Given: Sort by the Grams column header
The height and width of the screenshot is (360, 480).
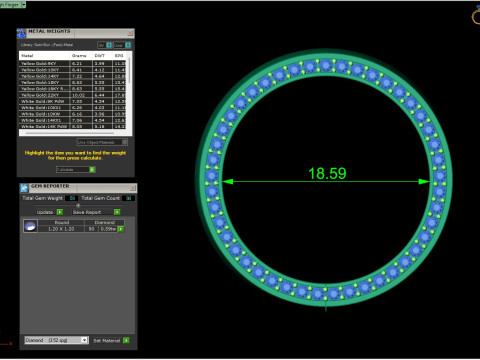Looking at the screenshot, I should pos(80,56).
